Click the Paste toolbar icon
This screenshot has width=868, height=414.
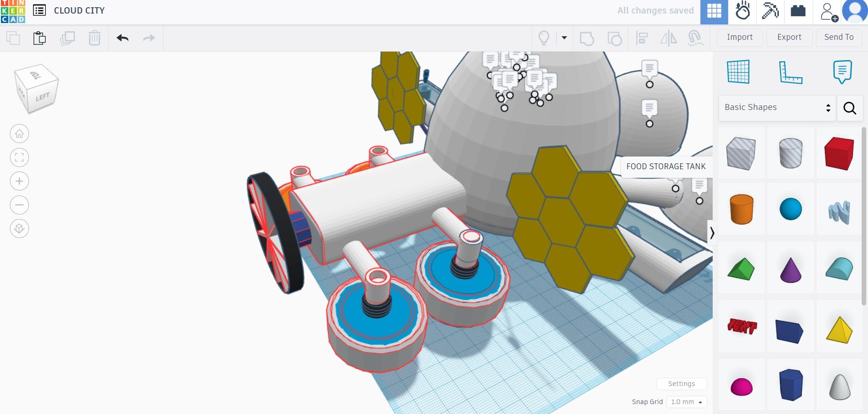(40, 38)
